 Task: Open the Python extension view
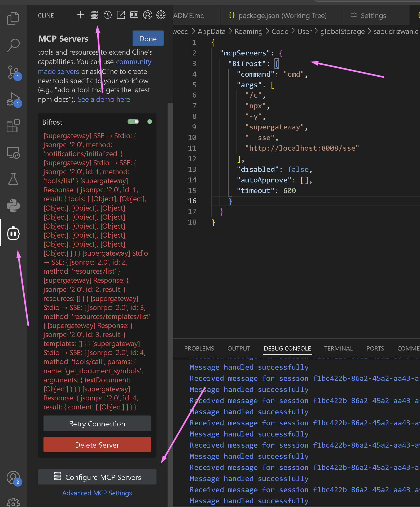tap(13, 206)
